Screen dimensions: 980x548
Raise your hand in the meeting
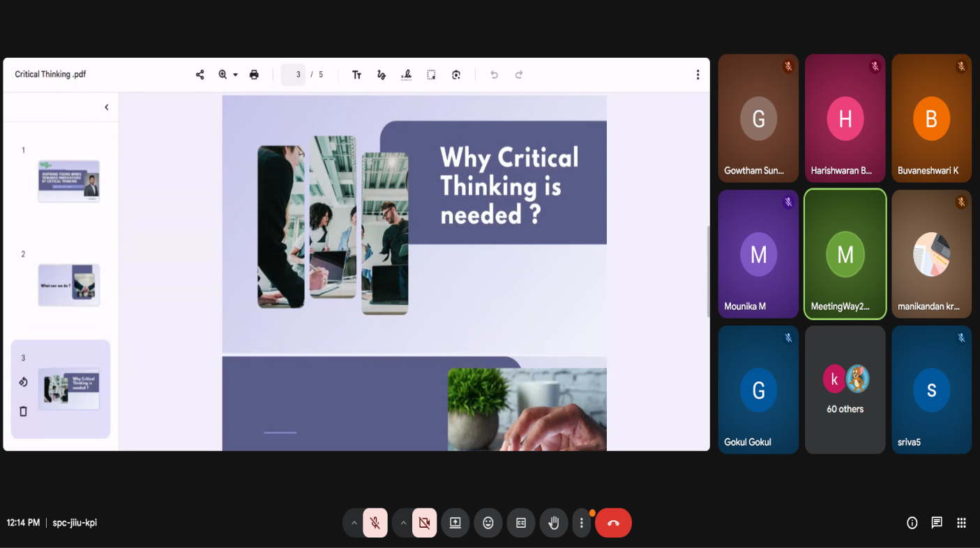point(554,523)
